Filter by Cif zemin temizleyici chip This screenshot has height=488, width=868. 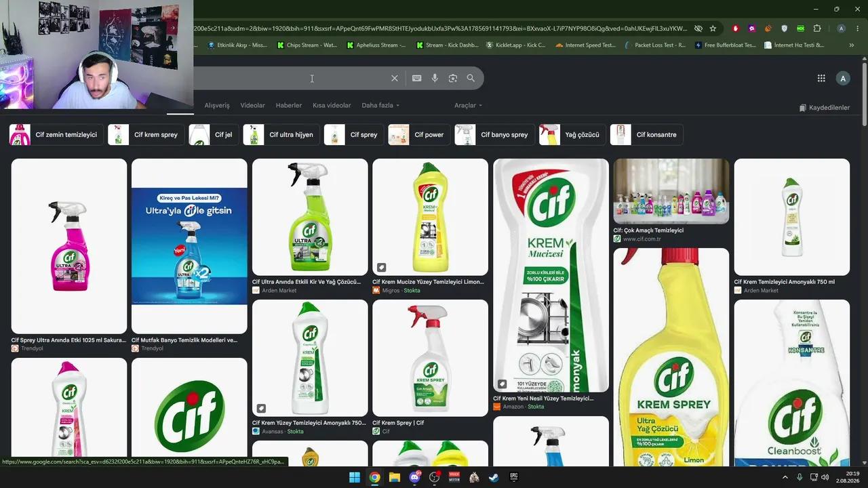pos(56,134)
